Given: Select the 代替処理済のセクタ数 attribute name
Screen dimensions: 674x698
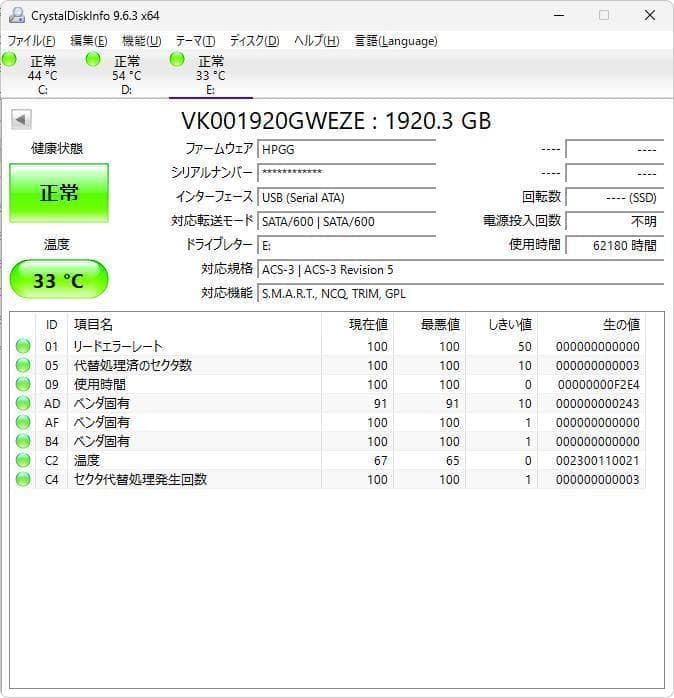Looking at the screenshot, I should [x=133, y=365].
